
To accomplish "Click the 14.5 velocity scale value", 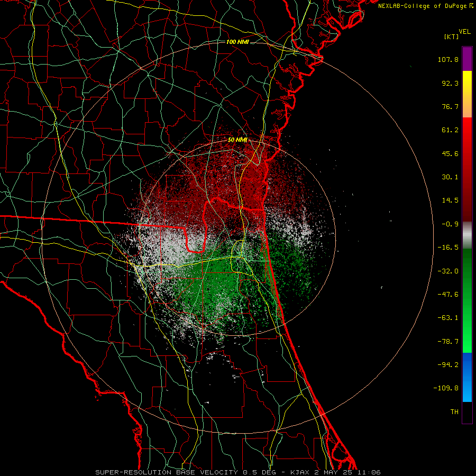I will click(x=450, y=200).
